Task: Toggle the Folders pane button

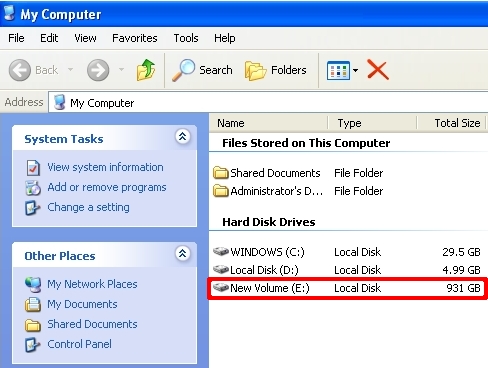Action: pos(276,70)
